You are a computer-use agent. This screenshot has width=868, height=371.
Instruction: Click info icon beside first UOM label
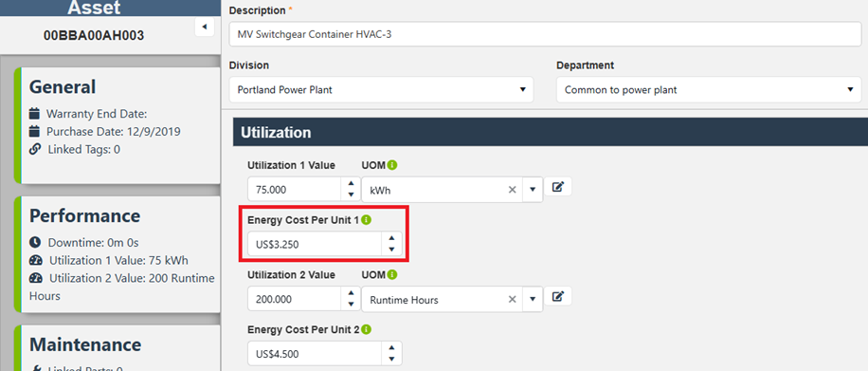point(392,165)
